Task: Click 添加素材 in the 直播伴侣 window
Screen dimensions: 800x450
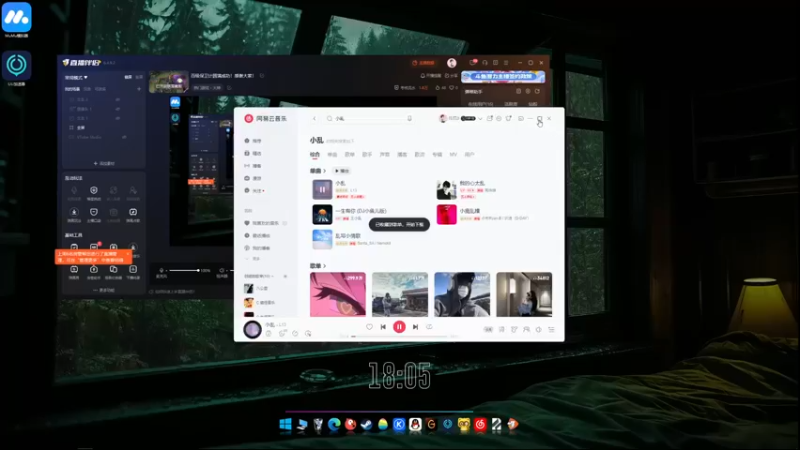Action: click(x=104, y=163)
